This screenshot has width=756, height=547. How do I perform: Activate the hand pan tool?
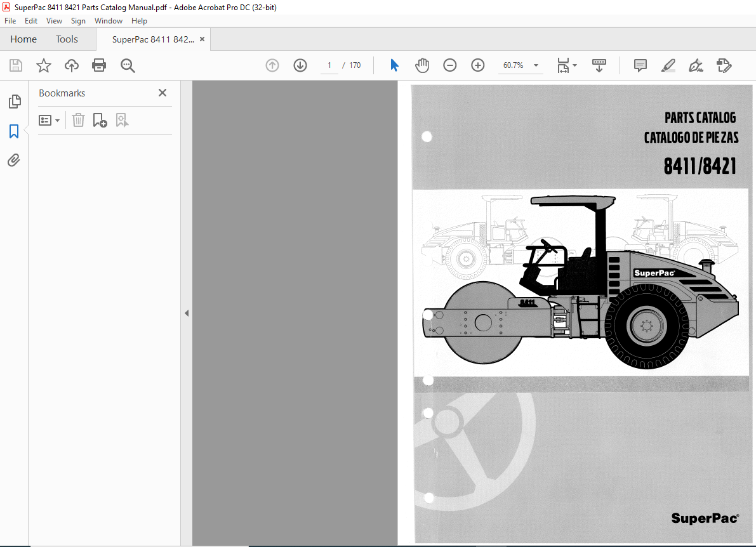tap(422, 65)
